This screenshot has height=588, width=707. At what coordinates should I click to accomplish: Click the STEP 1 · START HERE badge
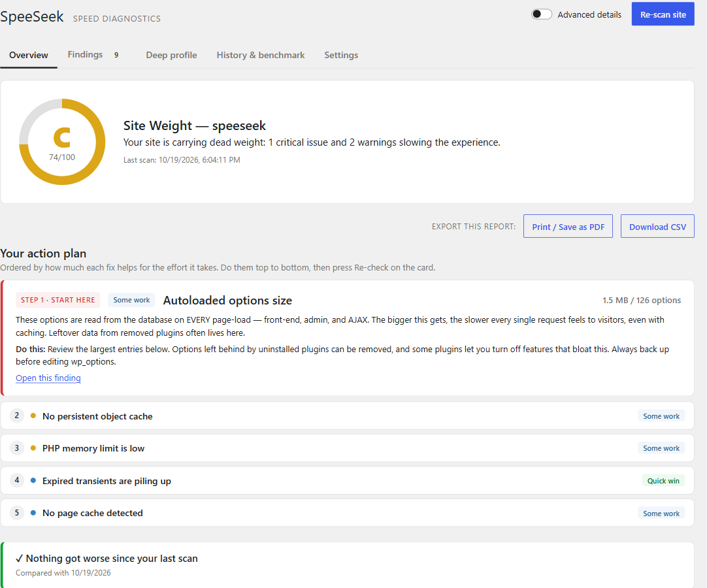(x=58, y=300)
